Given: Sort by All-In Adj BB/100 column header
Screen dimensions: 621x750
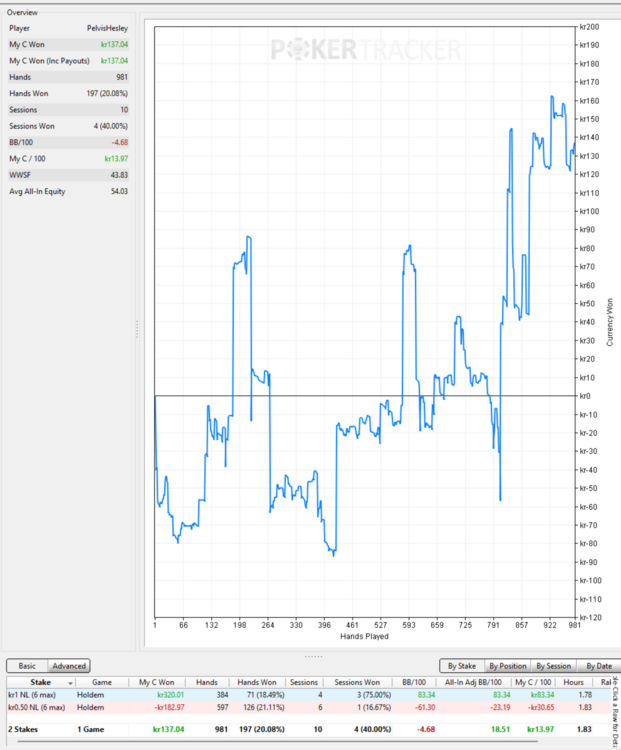Looking at the screenshot, I should point(473,683).
